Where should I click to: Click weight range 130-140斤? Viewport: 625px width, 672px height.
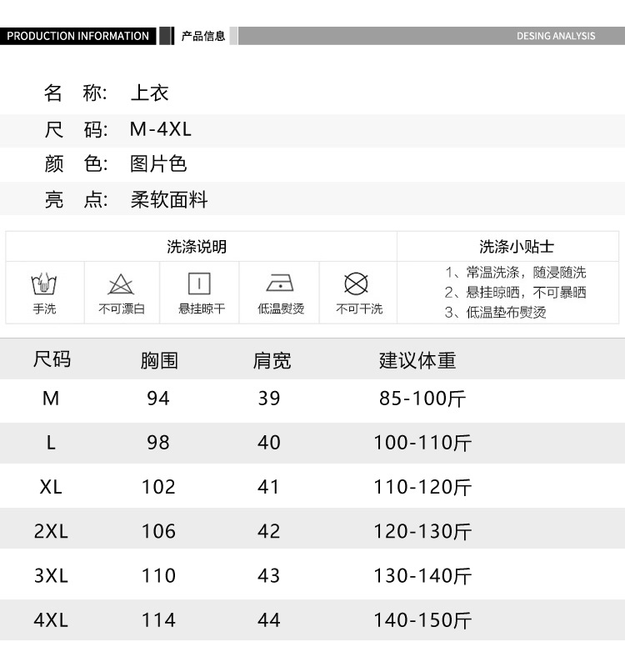click(422, 576)
